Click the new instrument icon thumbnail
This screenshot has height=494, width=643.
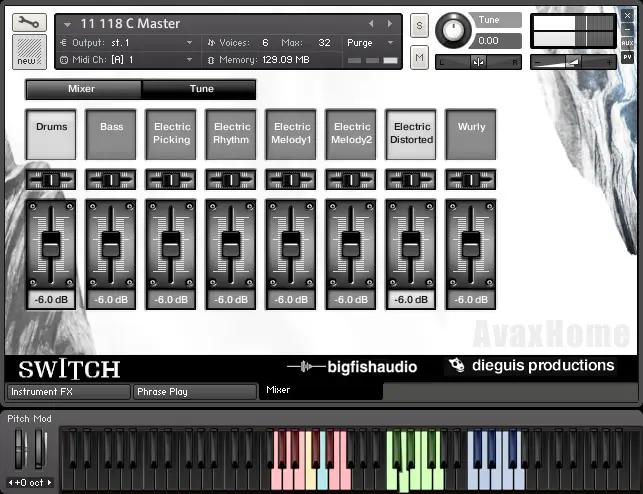pos(29,52)
